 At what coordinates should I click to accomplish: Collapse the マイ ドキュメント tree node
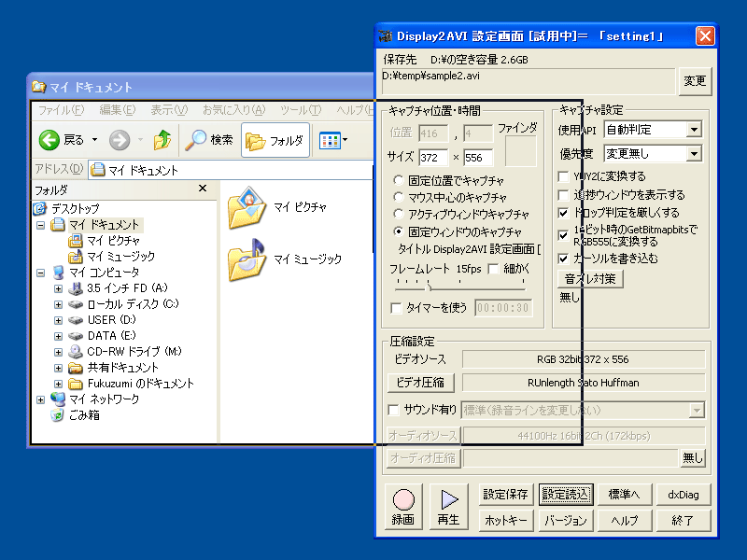41,225
